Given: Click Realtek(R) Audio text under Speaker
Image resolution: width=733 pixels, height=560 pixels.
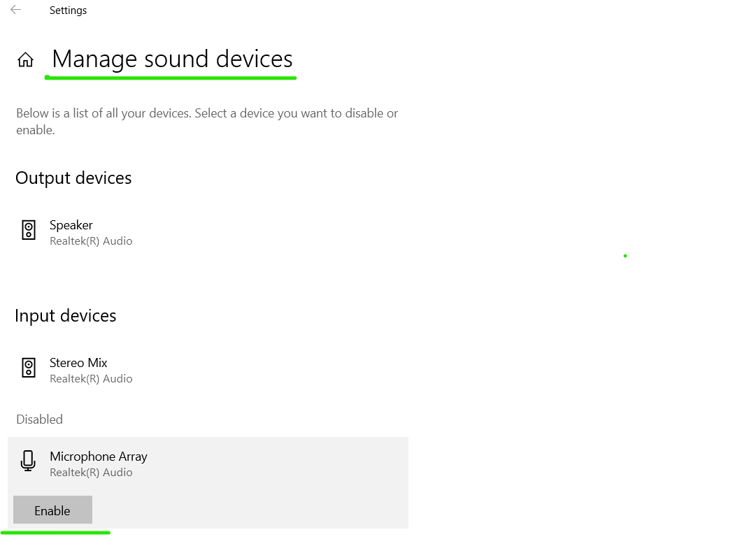Looking at the screenshot, I should 91,241.
